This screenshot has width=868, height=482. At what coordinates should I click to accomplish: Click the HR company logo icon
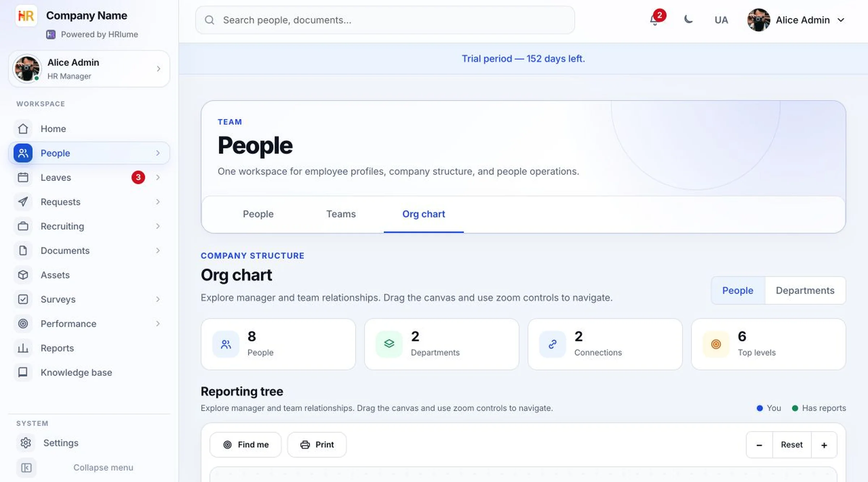pos(26,16)
